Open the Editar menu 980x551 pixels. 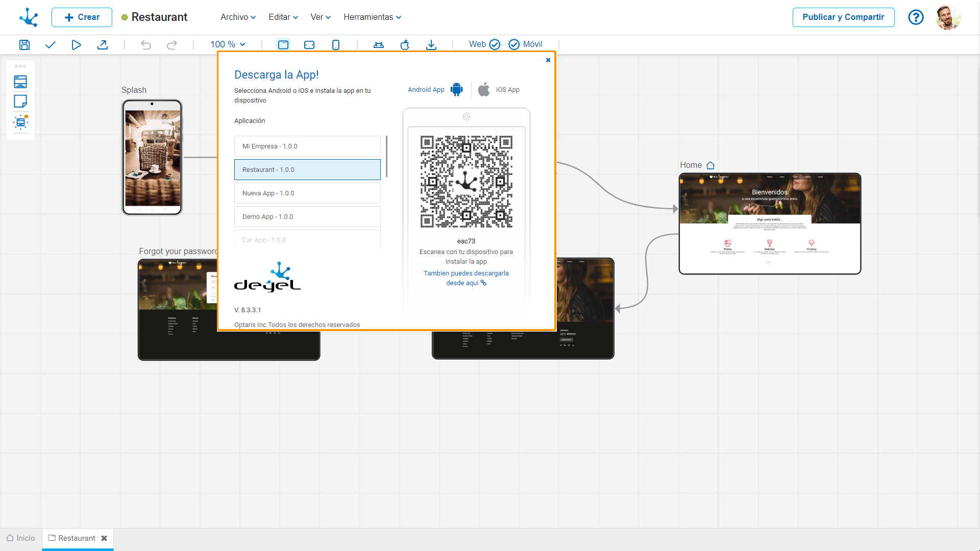click(283, 17)
